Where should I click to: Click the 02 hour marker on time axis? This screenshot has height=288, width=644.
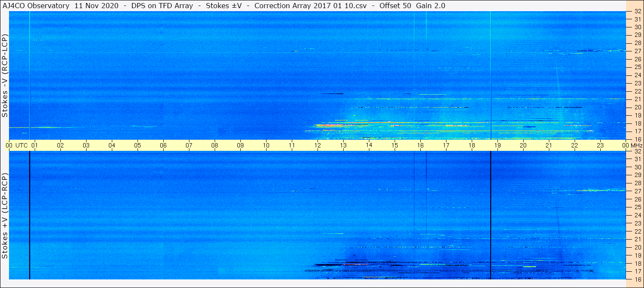coord(60,145)
